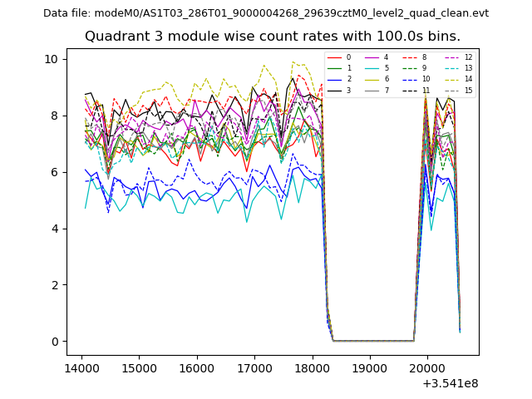Click the red solid line legend marker for module 0
Screen dimensions: 532x399
point(334,57)
